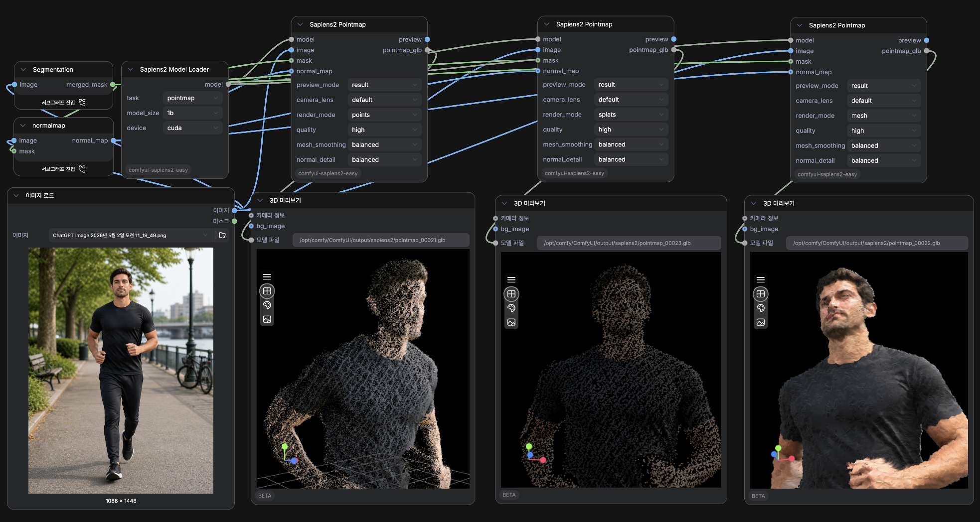Click model file path pointmap_00023.glb field
This screenshot has width=980, height=522.
(629, 243)
